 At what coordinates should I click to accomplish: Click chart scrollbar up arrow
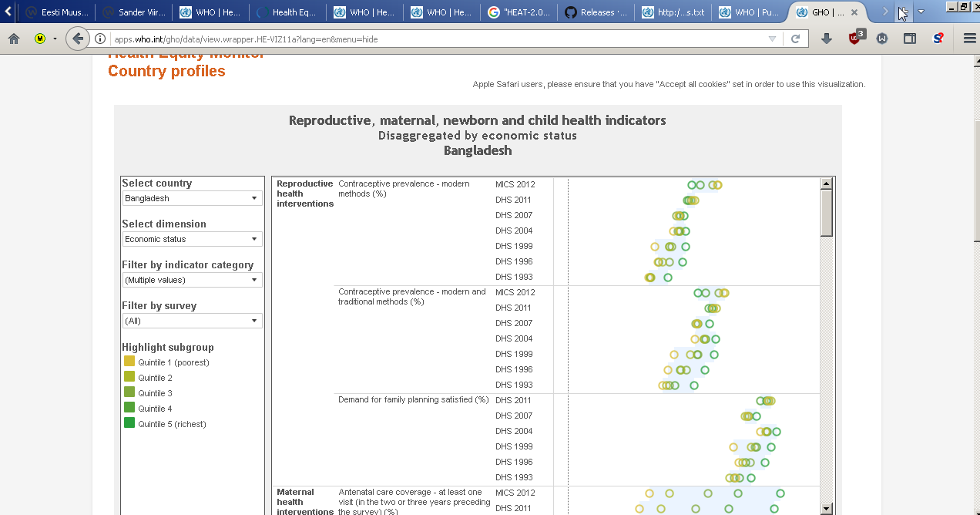827,183
